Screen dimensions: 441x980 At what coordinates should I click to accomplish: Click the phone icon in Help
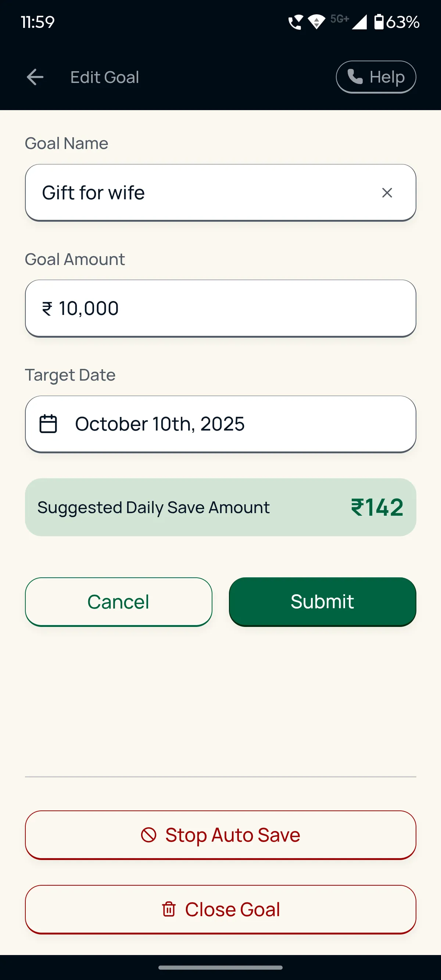click(x=355, y=77)
